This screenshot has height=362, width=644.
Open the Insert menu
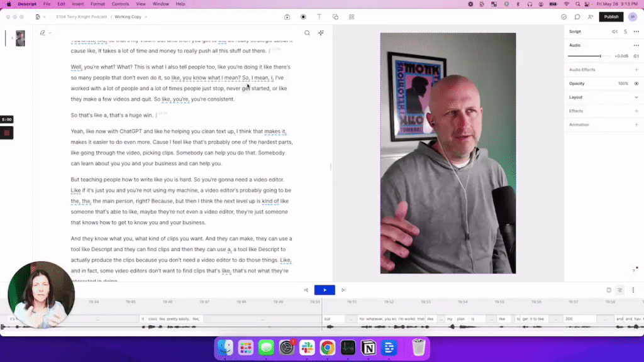(77, 4)
